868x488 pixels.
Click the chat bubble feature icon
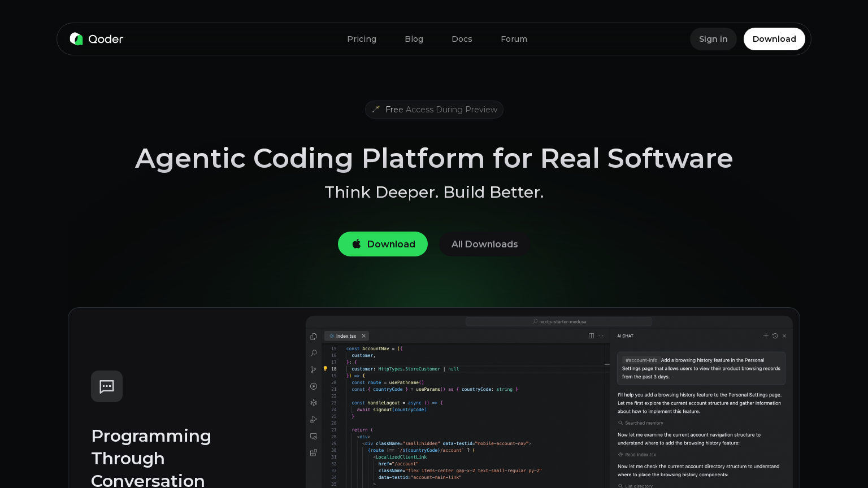click(107, 386)
